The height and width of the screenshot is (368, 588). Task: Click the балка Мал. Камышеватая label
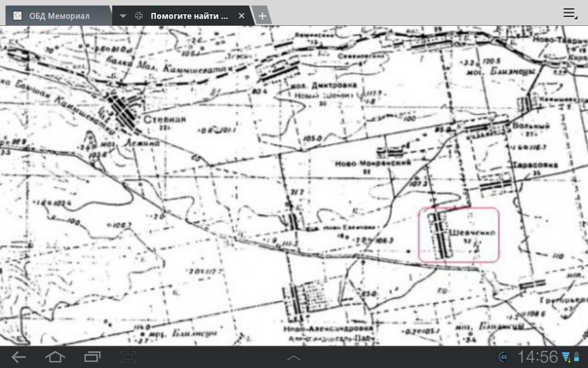tap(169, 65)
